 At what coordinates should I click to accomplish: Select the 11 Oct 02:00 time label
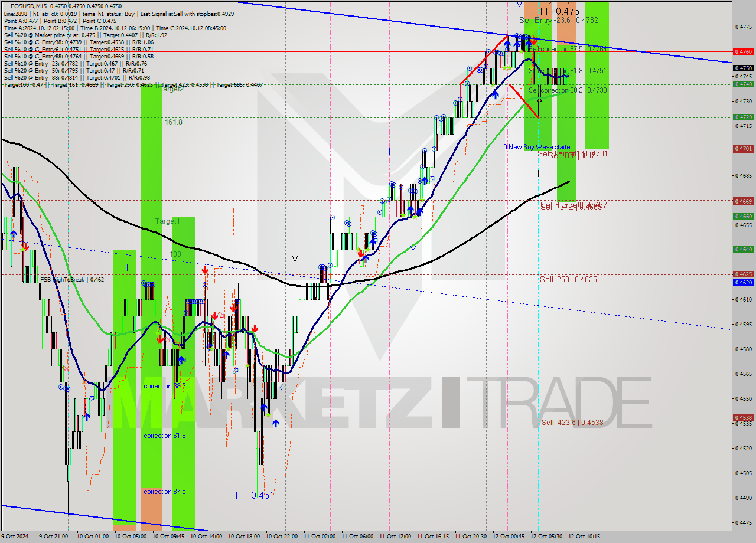[318, 537]
